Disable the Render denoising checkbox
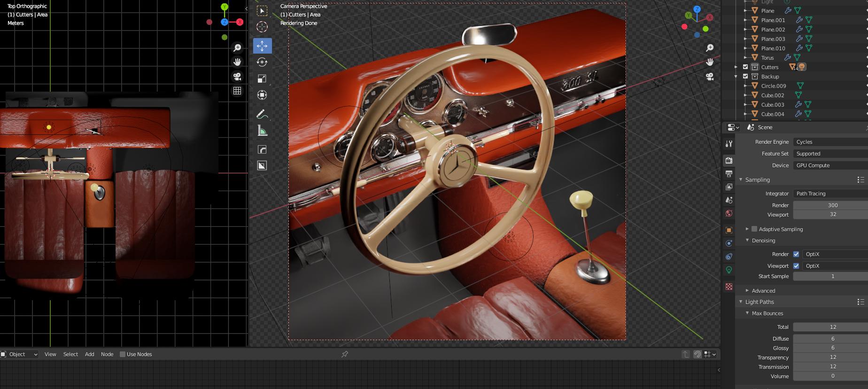The image size is (868, 389). pyautogui.click(x=796, y=254)
